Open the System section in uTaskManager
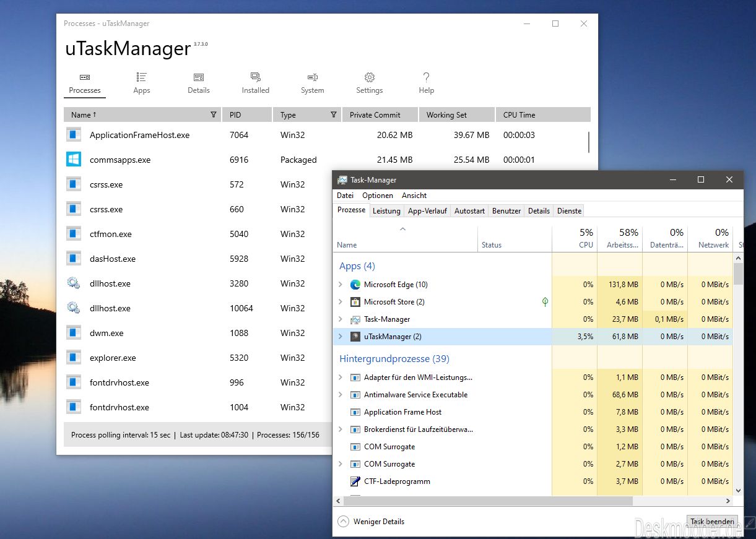The image size is (756, 539). pyautogui.click(x=313, y=84)
